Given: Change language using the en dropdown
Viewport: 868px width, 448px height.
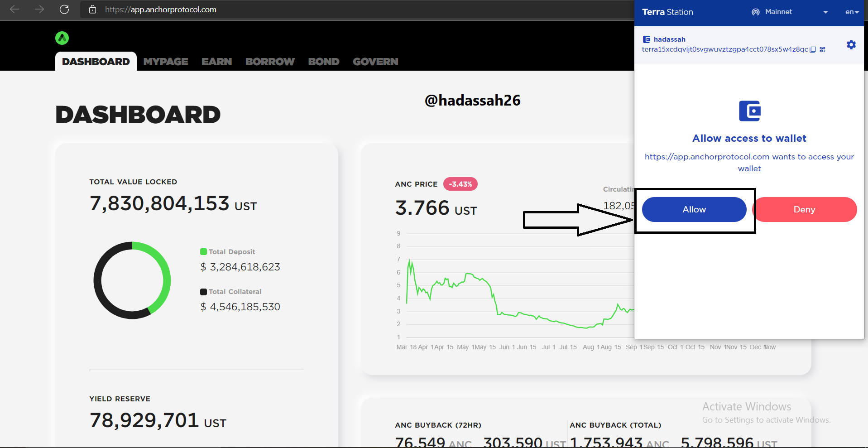Looking at the screenshot, I should [852, 12].
